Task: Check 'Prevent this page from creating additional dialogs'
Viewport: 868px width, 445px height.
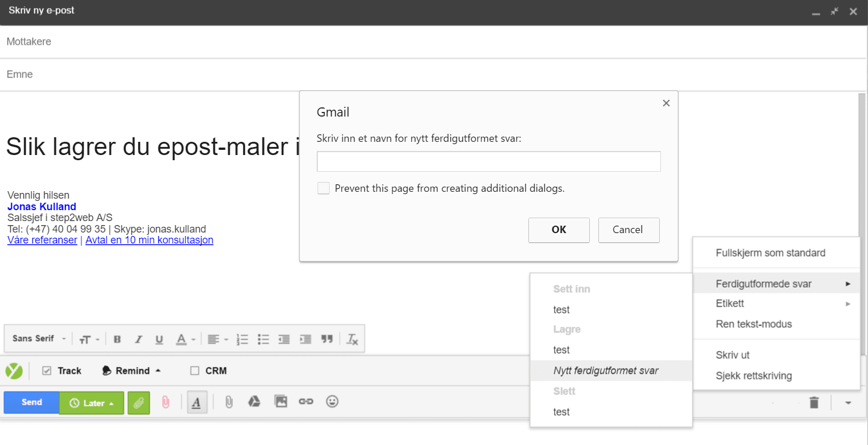Action: click(324, 188)
